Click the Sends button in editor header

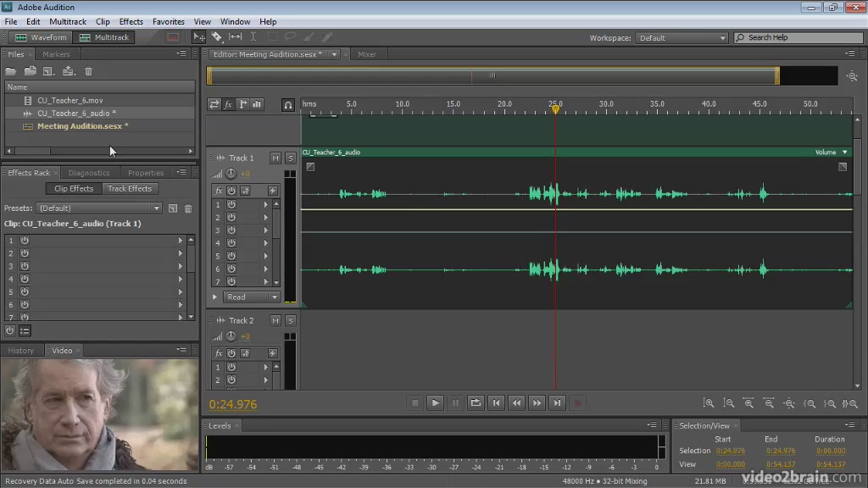click(242, 104)
